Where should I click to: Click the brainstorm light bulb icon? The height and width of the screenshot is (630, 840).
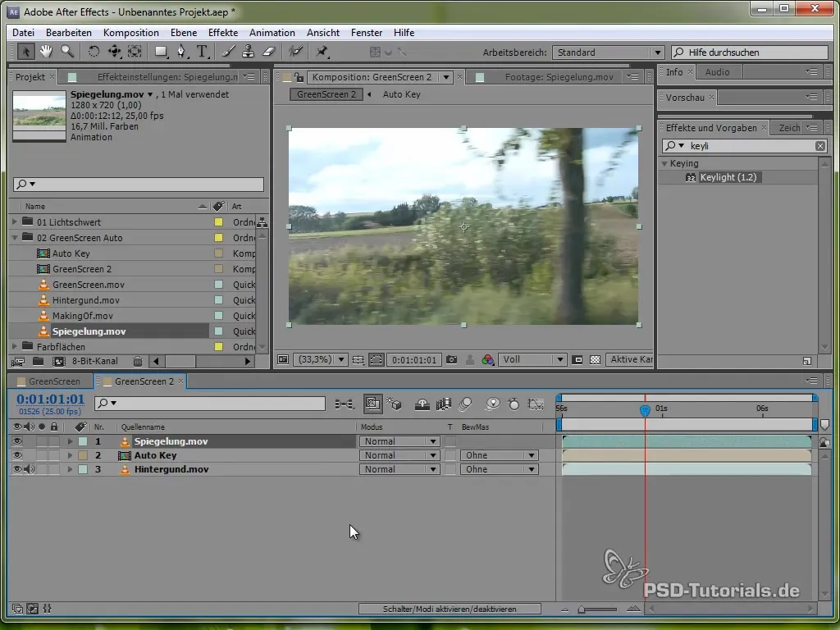pyautogui.click(x=492, y=404)
